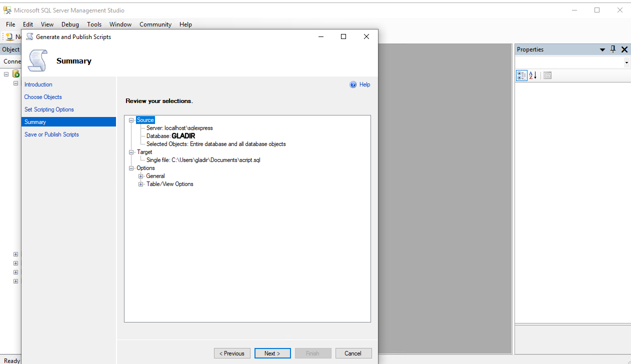This screenshot has height=364, width=631.
Task: Close the Properties panel with its X
Action: click(x=624, y=49)
